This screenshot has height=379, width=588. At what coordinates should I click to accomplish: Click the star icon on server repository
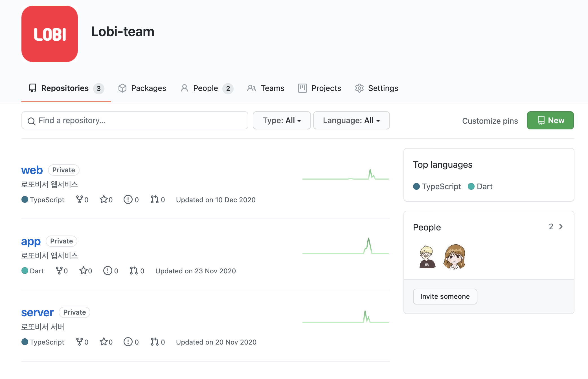point(104,342)
